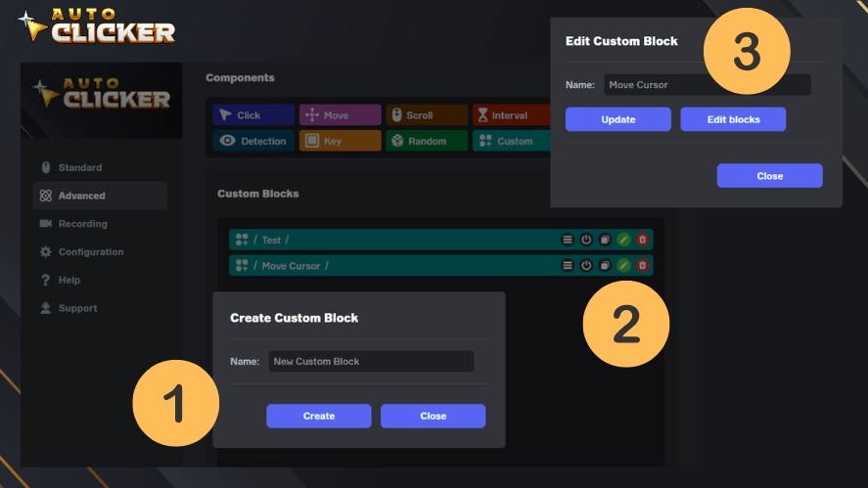Toggle power icon on Test block
The height and width of the screenshot is (488, 868).
[586, 240]
